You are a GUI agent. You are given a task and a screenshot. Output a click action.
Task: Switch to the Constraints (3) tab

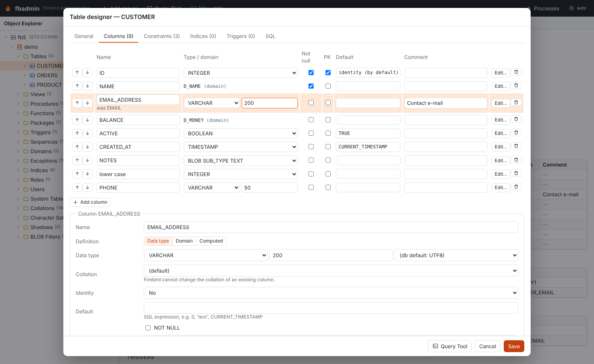[x=162, y=36]
